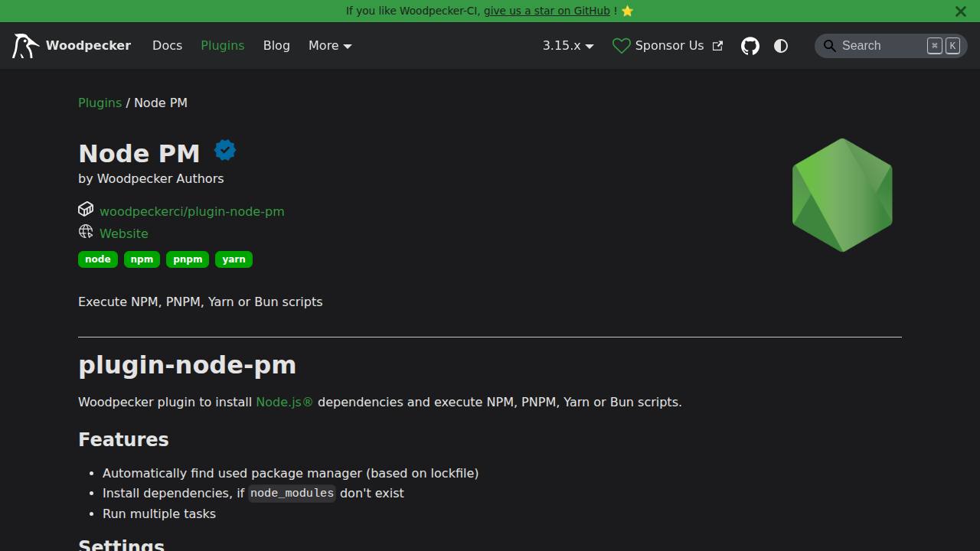Select the node tag
Viewport: 980px width, 551px height.
(98, 259)
